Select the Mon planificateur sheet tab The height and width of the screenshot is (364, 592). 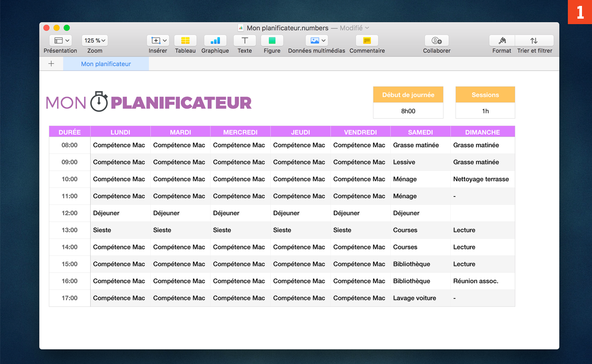point(106,64)
